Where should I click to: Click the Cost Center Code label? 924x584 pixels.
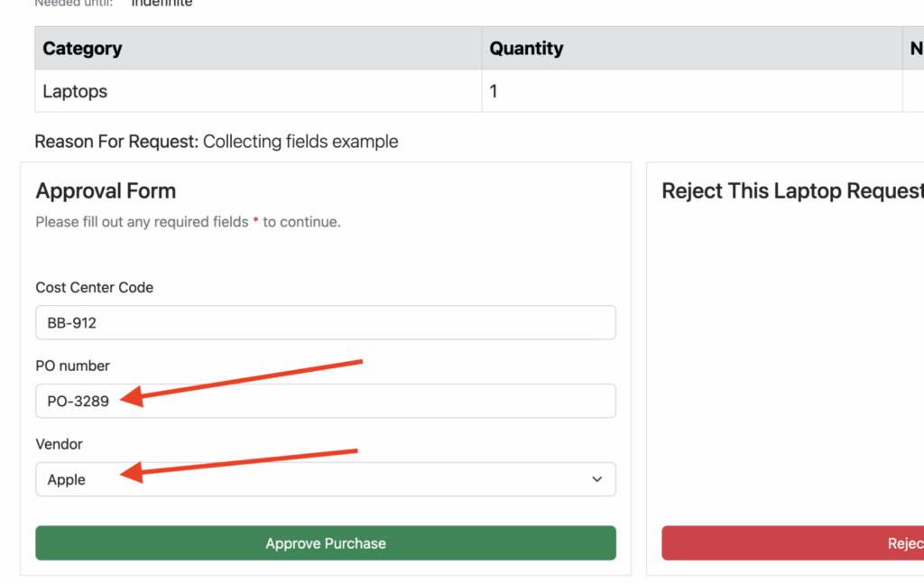[x=94, y=287]
